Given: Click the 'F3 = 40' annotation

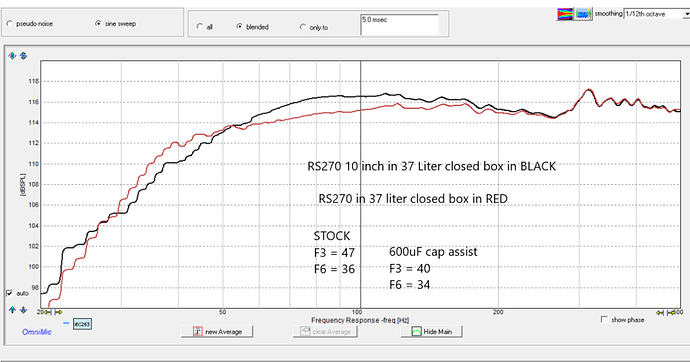Looking at the screenshot, I should click(410, 269).
